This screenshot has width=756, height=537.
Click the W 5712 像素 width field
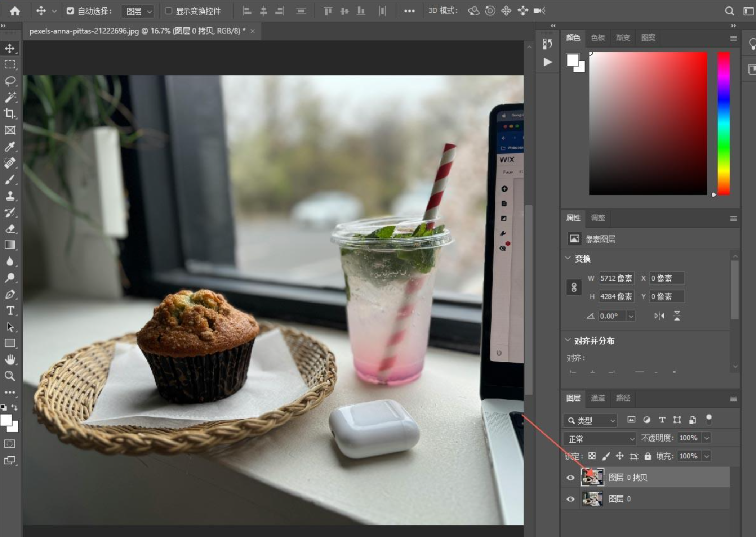pyautogui.click(x=616, y=278)
